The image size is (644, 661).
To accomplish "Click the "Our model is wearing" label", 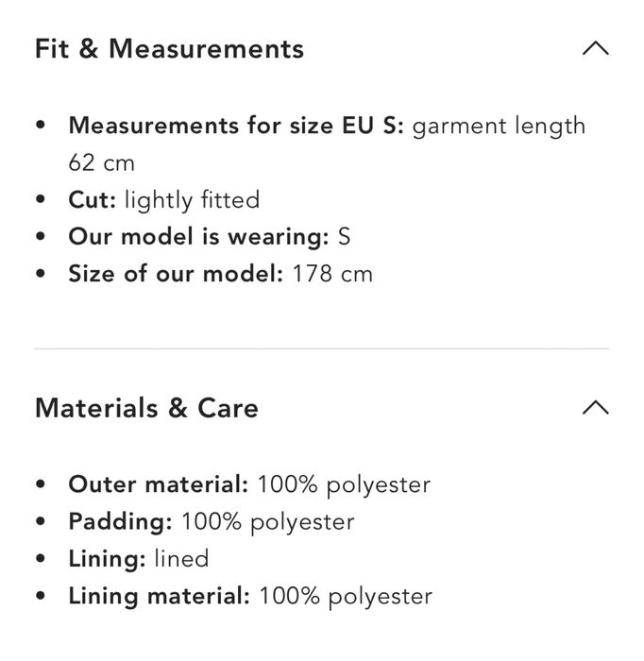I will coord(198,237).
